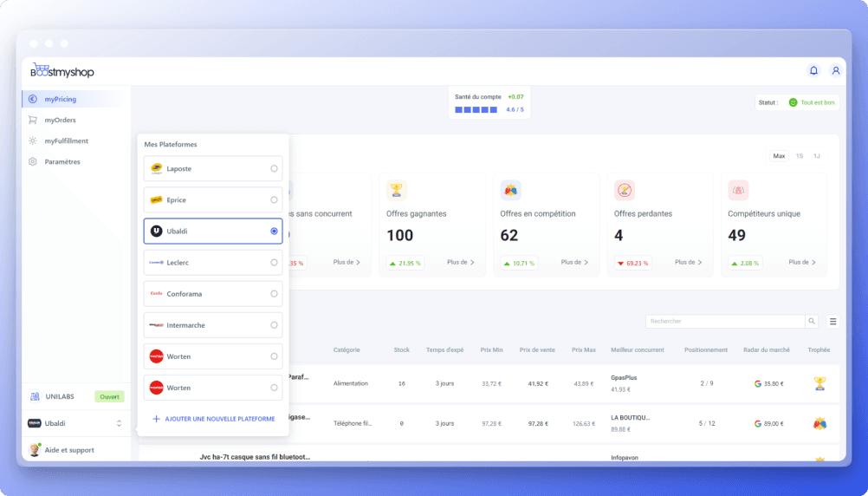This screenshot has width=868, height=496.
Task: Select the Eprice radio button
Action: [x=274, y=200]
